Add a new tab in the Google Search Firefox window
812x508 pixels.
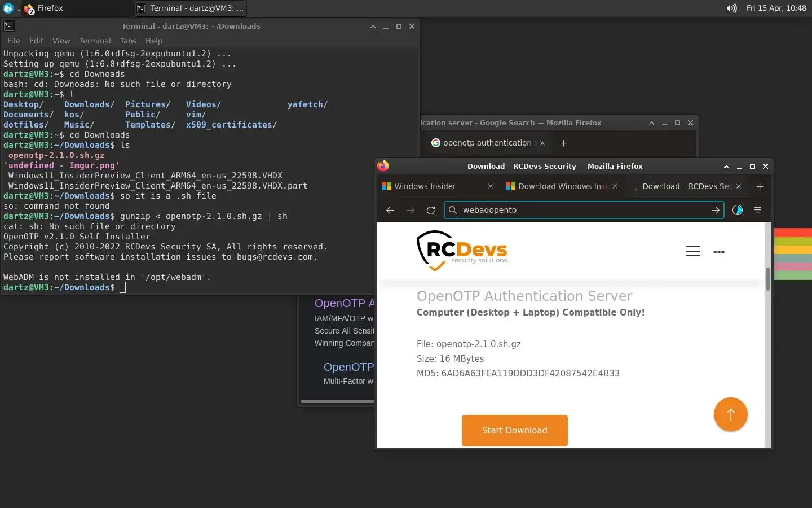coord(563,143)
